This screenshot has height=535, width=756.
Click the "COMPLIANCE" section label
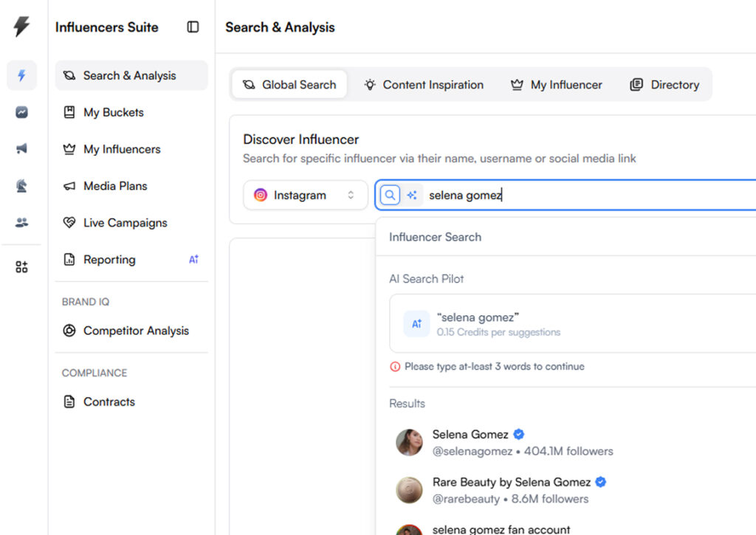click(x=94, y=373)
